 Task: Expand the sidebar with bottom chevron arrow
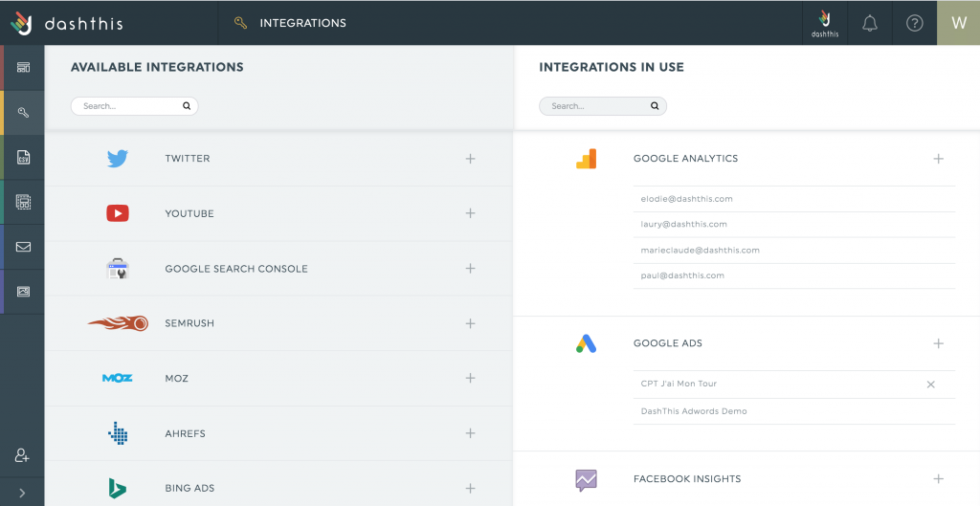tap(22, 493)
